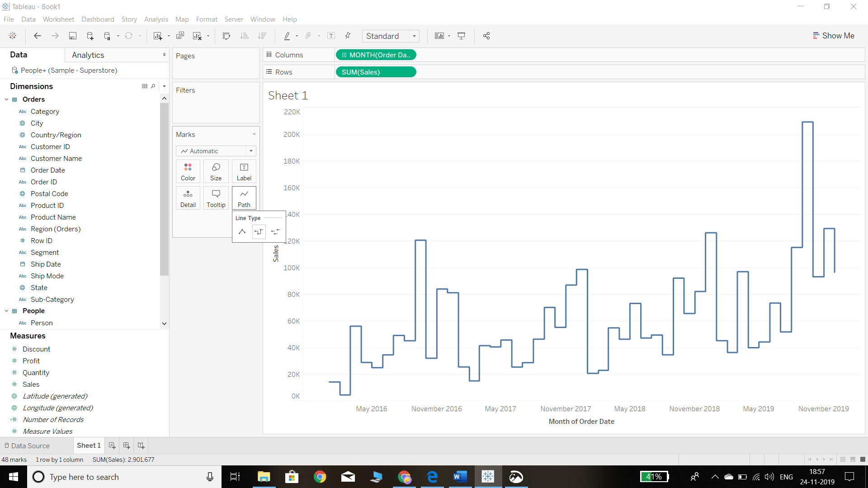Image resolution: width=868 pixels, height=488 pixels.
Task: Toggle the SUM(Sales) row pill
Action: click(375, 71)
